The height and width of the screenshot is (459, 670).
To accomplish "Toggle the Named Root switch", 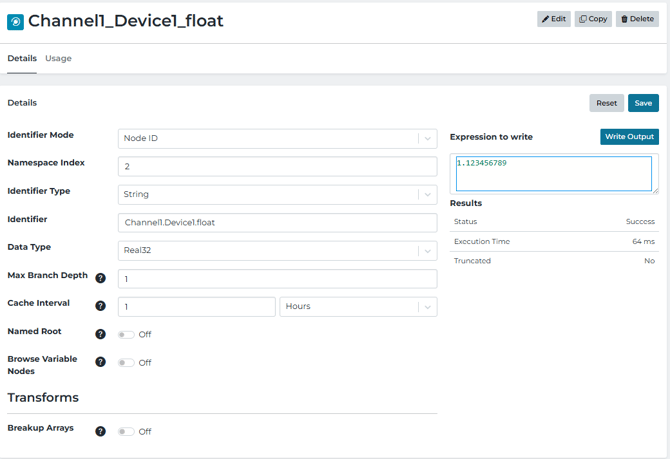I will coord(126,335).
